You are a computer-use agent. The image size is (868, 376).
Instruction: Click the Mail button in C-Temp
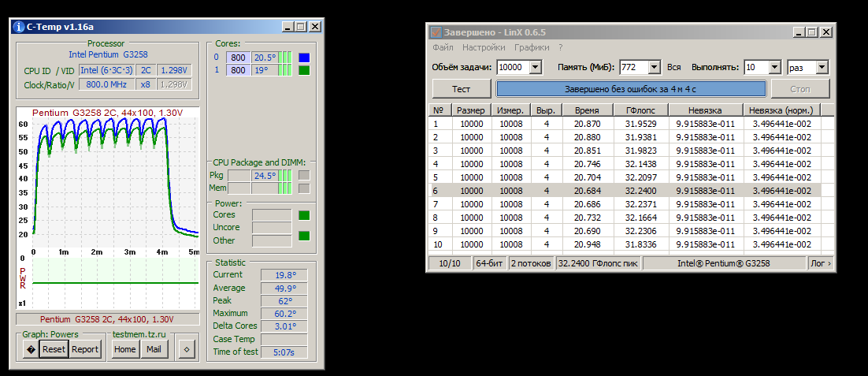[x=154, y=349]
